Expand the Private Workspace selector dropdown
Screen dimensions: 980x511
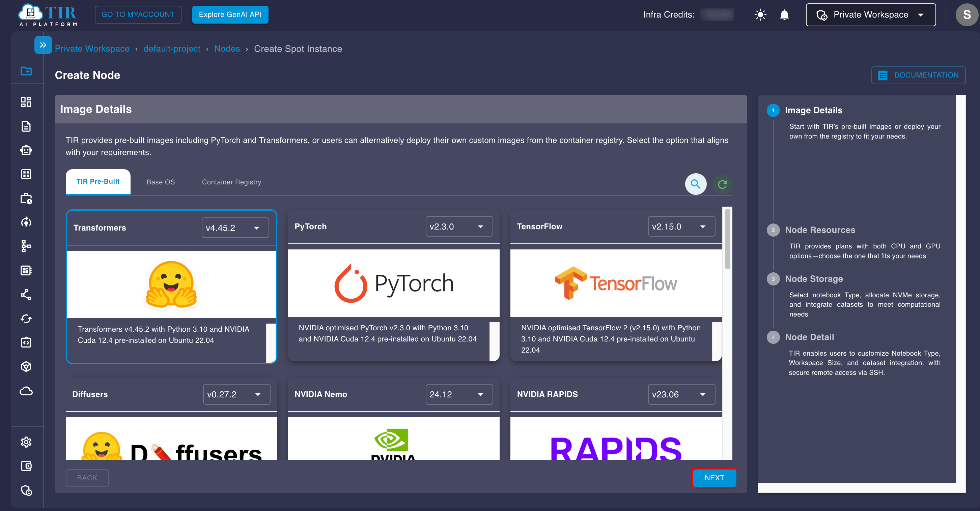870,15
